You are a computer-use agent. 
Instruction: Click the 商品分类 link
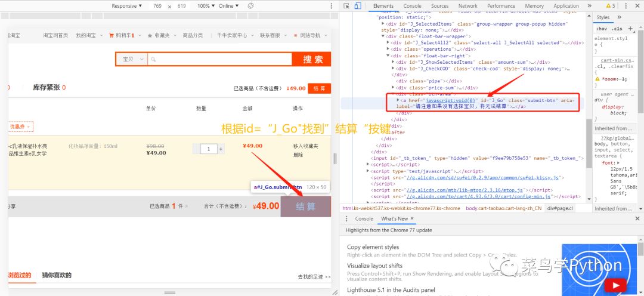click(x=193, y=35)
